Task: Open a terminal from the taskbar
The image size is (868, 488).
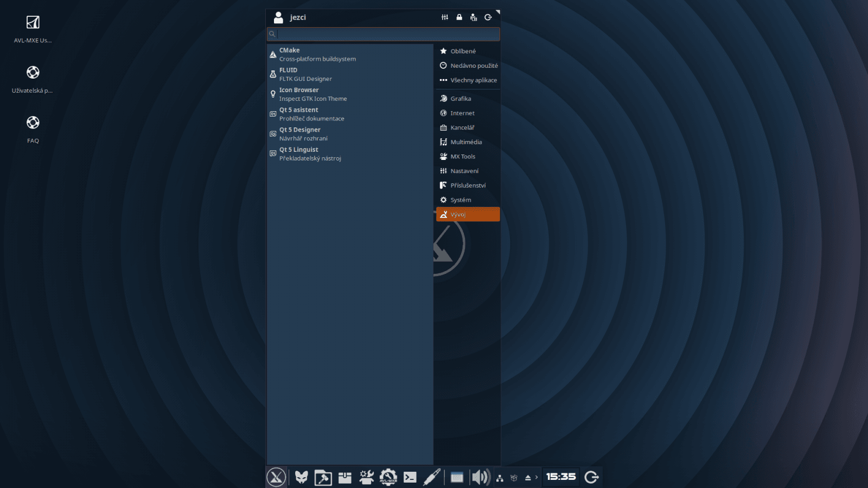Action: [x=410, y=478]
